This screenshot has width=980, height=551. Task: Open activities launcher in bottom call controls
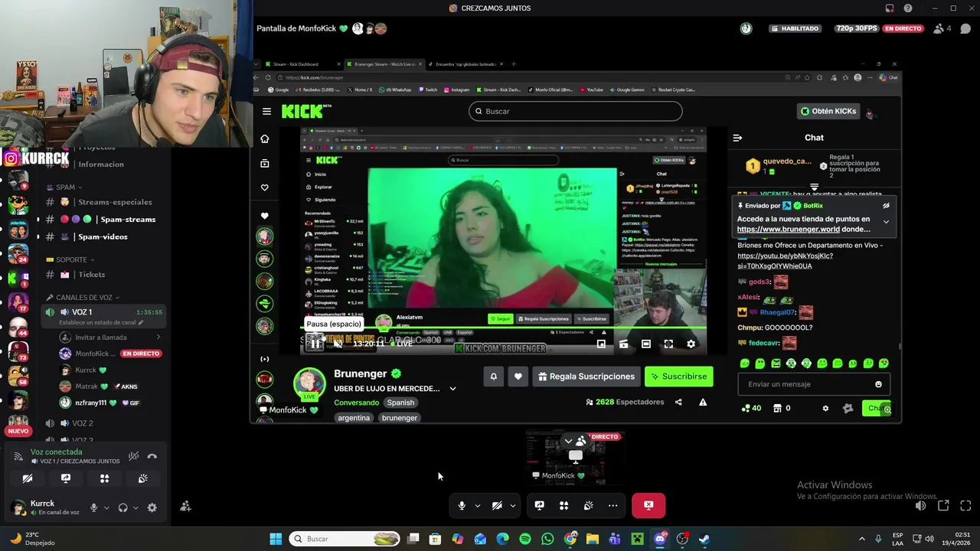click(564, 505)
